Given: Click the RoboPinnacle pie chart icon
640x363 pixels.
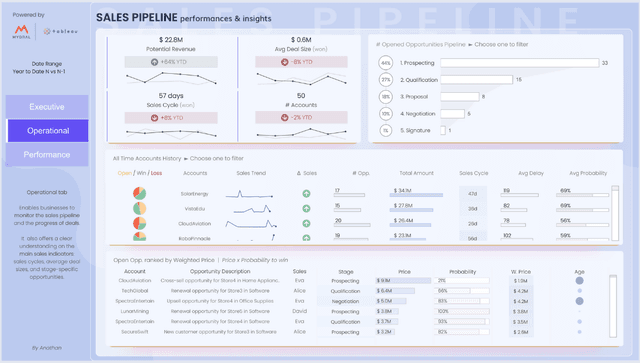Looking at the screenshot, I should (x=140, y=236).
